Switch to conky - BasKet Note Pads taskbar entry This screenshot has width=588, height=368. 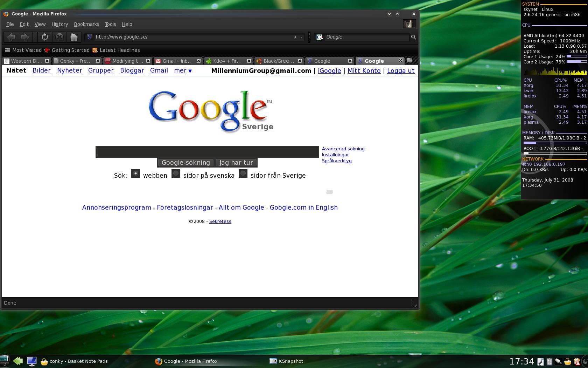tap(74, 361)
